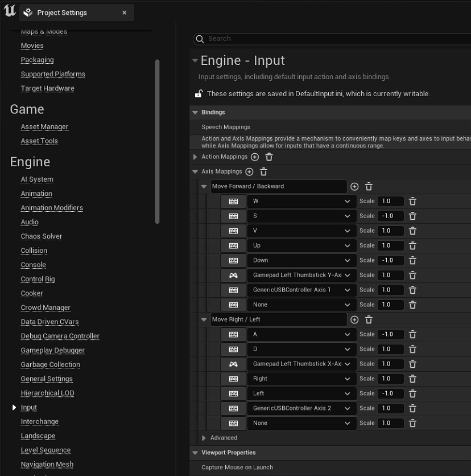This screenshot has width=471, height=476.
Task: Open the Asset Manager settings page
Action: pyautogui.click(x=44, y=127)
